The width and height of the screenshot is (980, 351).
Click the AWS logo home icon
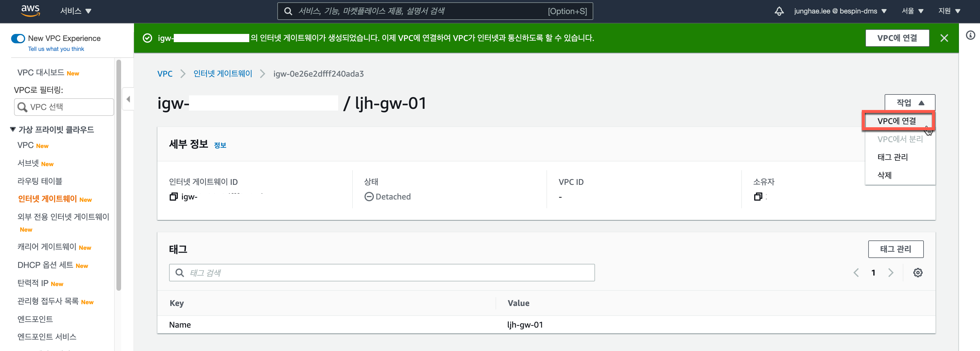(x=30, y=11)
